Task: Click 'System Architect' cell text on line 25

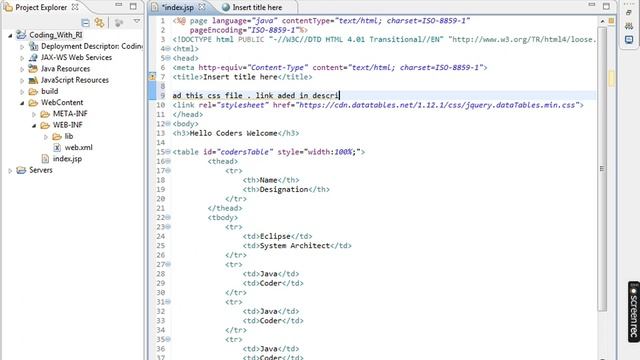Action: click(x=295, y=246)
